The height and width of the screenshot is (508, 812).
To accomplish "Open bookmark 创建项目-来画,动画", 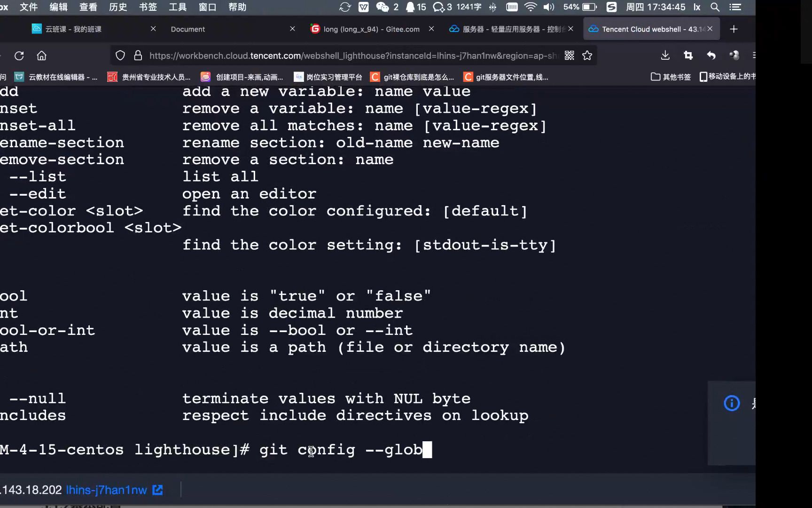I will pyautogui.click(x=242, y=77).
